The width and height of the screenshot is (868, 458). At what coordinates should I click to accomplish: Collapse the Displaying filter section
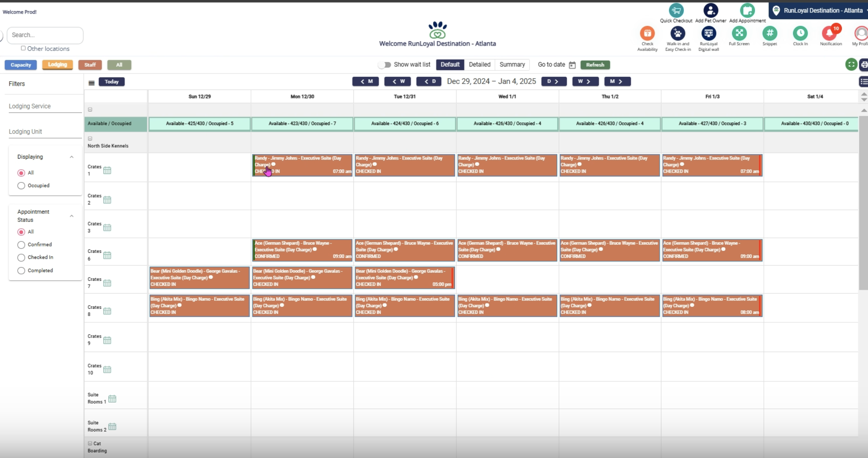coord(71,157)
